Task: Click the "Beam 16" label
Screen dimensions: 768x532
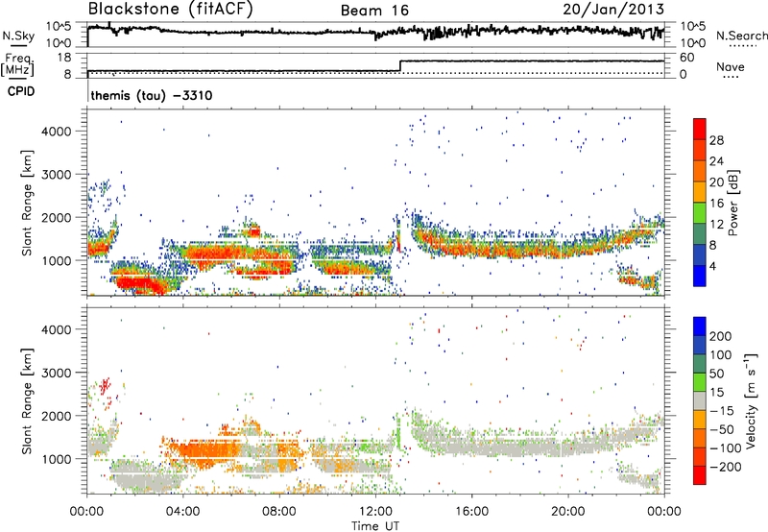Action: pyautogui.click(x=374, y=11)
